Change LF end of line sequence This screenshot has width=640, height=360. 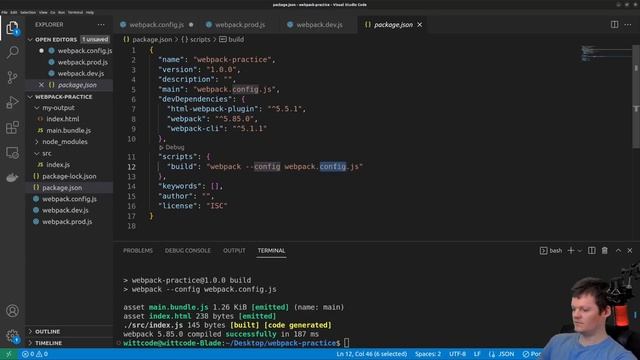click(x=477, y=354)
